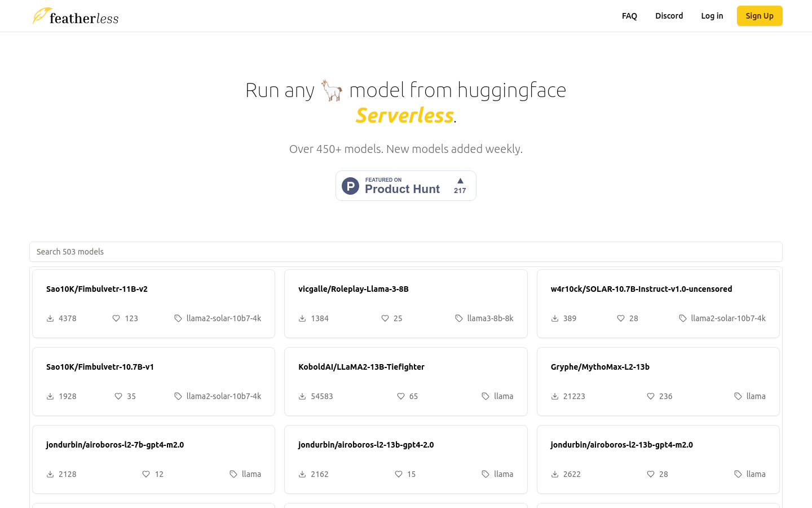
Task: Click tag icon on MythoMax-L2-13b card
Action: click(x=738, y=396)
